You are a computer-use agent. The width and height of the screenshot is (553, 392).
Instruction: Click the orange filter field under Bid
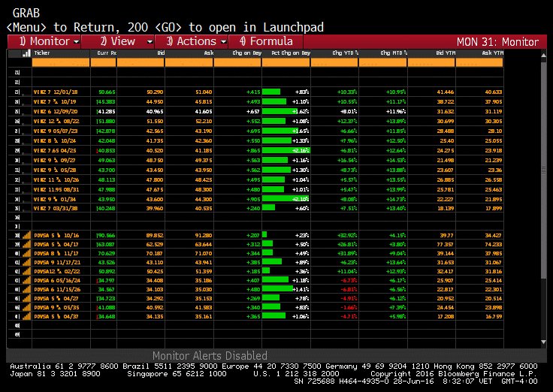tap(141, 62)
